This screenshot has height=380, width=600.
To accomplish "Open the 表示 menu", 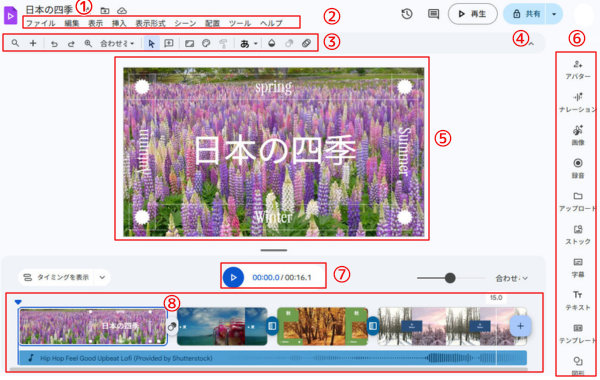I will point(95,23).
